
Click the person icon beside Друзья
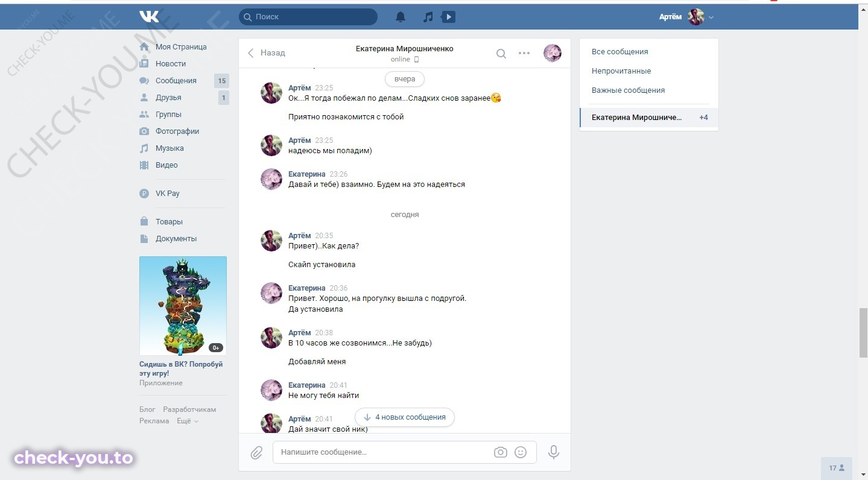coord(144,97)
